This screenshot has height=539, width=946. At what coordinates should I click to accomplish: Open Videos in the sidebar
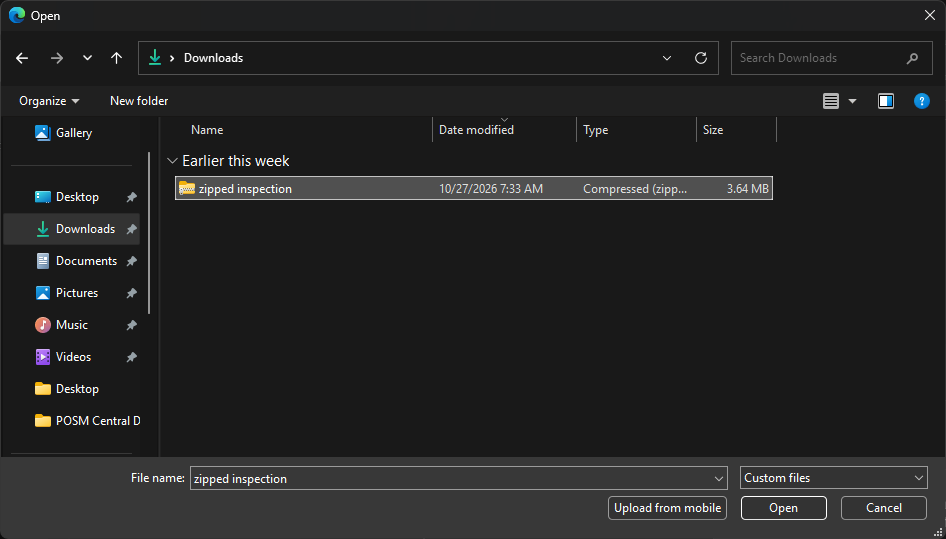pos(74,357)
